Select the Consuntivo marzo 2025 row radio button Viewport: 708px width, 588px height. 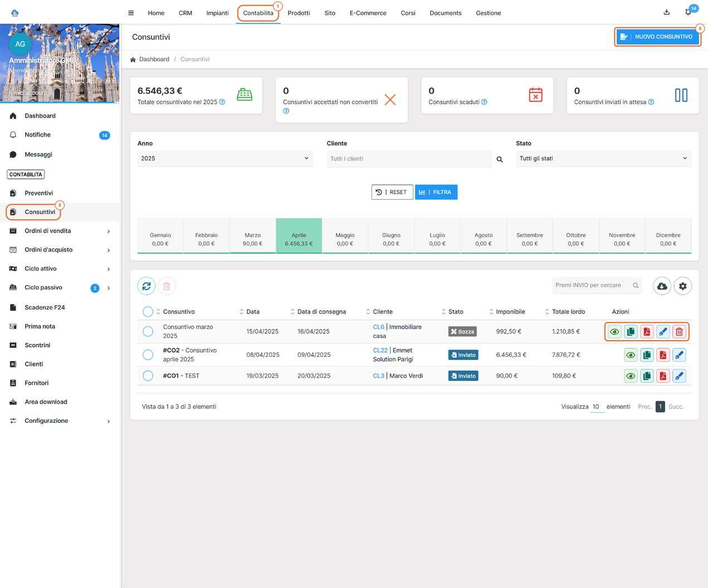148,332
